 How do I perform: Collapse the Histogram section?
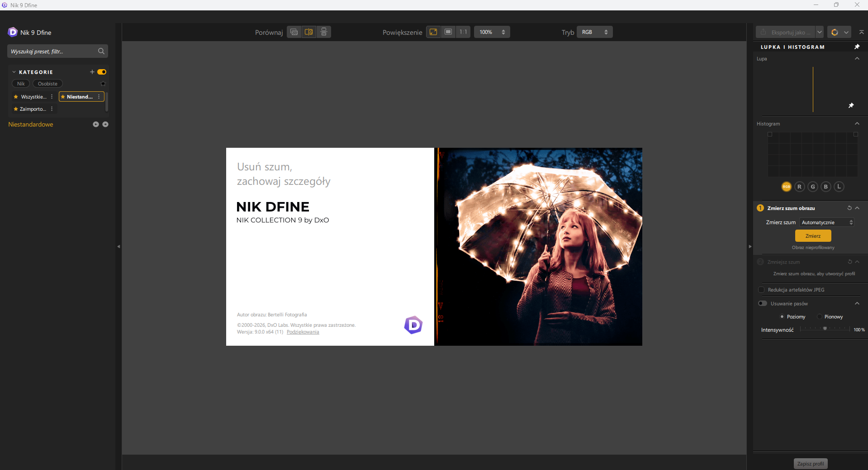[x=857, y=123]
